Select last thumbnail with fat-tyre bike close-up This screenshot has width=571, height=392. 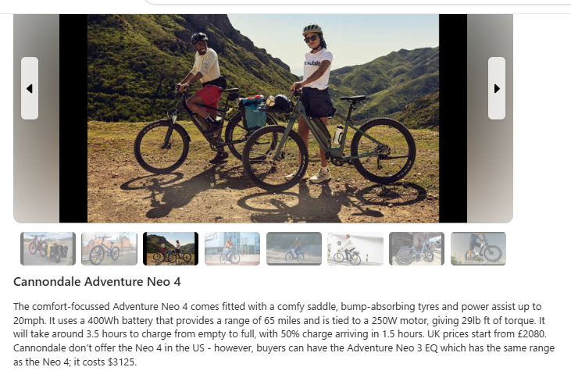point(478,248)
